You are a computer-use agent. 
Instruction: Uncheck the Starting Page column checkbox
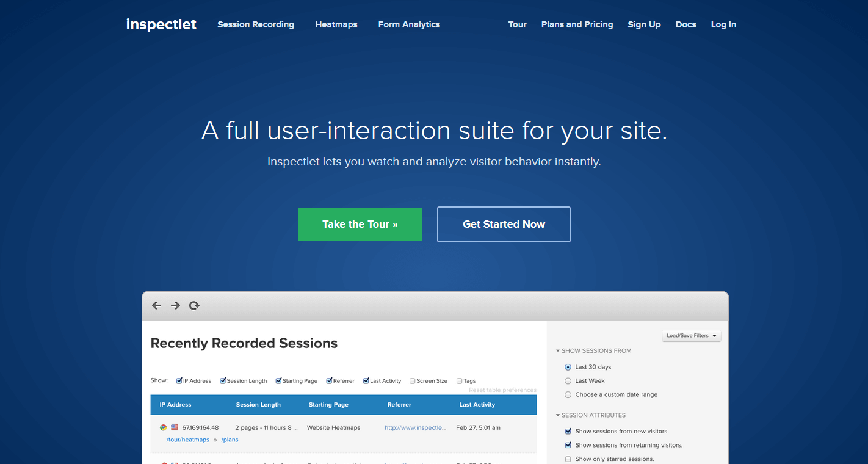click(x=278, y=380)
